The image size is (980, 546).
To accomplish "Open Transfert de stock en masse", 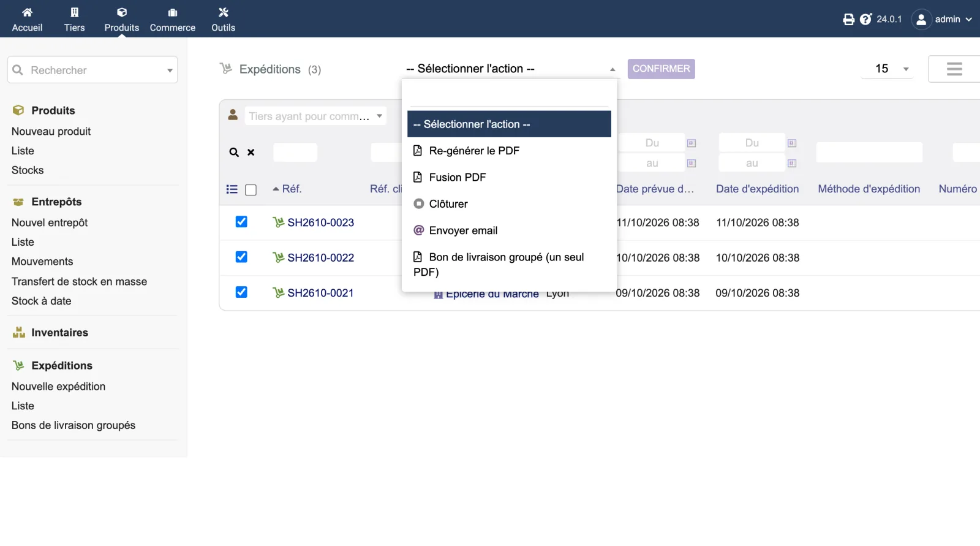I will click(79, 281).
